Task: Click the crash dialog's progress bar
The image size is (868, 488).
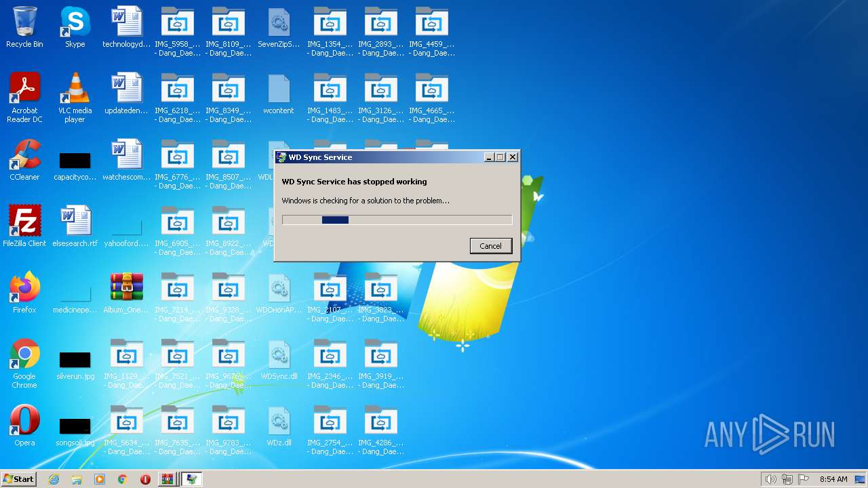Action: tap(397, 220)
